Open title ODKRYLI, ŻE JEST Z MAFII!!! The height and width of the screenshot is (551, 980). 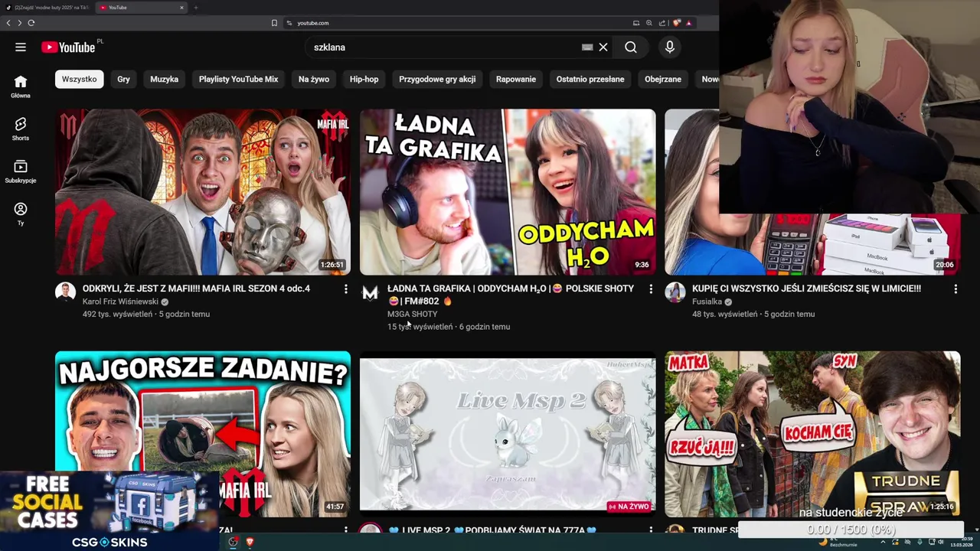point(196,289)
